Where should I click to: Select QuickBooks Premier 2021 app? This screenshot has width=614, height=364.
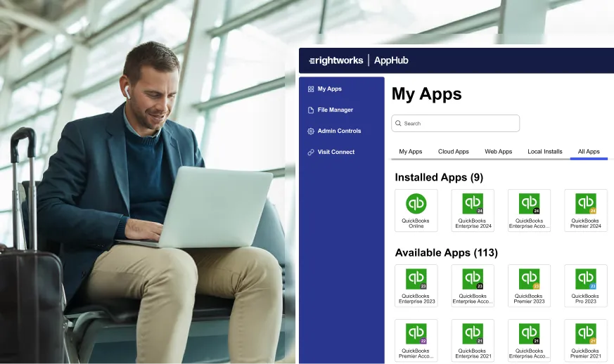585,341
